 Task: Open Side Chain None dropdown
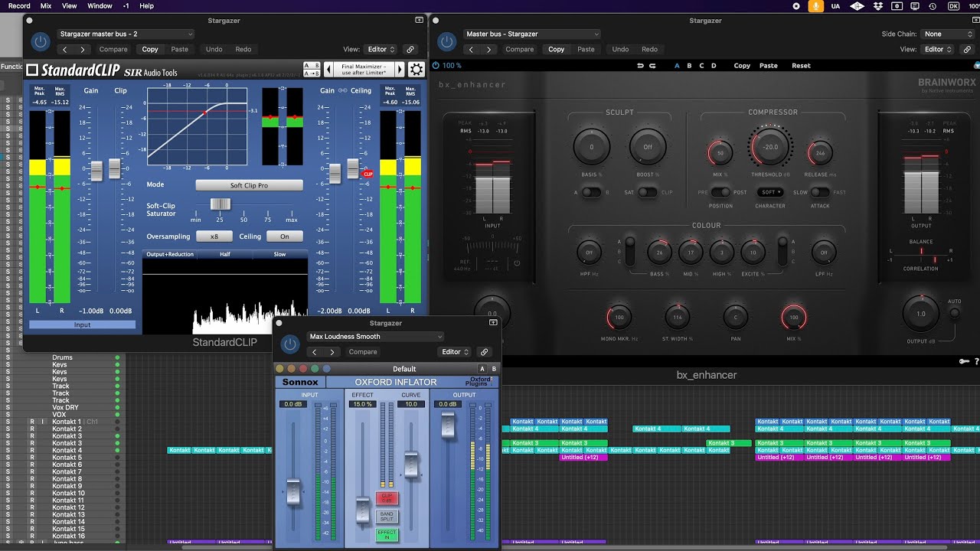pos(947,34)
